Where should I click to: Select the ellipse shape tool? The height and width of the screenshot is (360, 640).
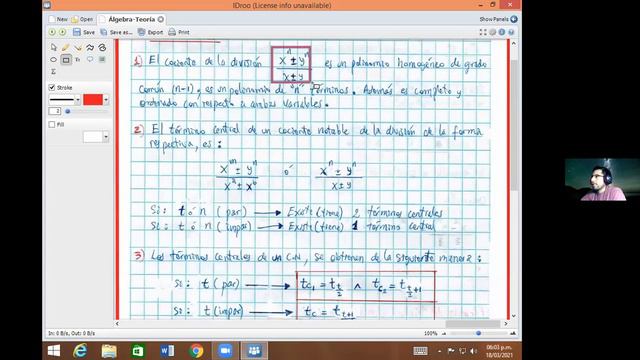53,60
